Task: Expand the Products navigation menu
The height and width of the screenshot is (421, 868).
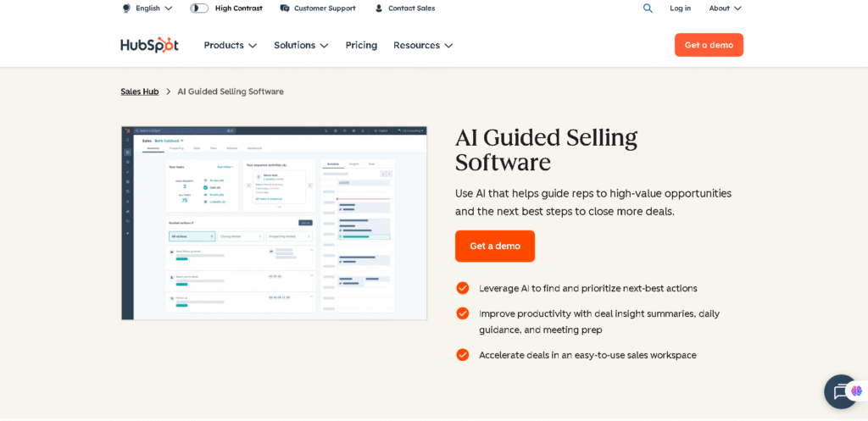Action: point(231,46)
